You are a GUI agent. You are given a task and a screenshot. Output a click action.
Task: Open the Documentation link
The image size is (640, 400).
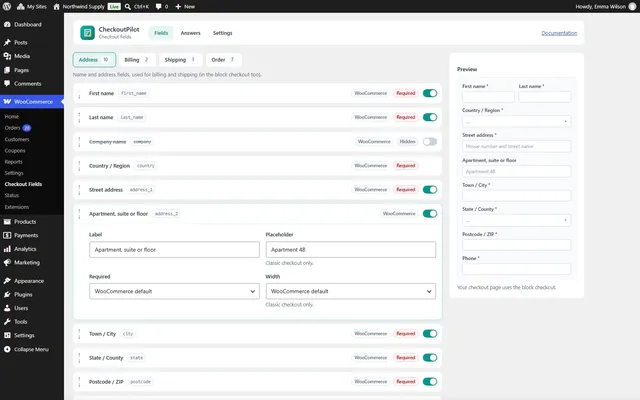point(559,33)
